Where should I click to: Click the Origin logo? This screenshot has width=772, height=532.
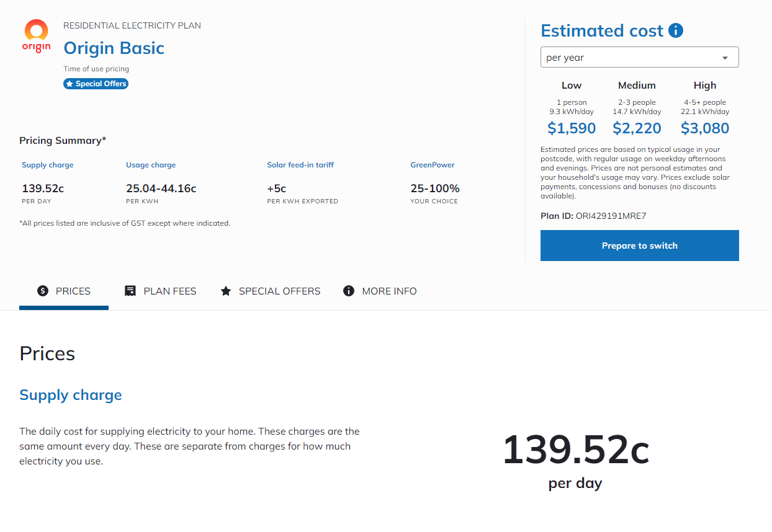pyautogui.click(x=36, y=36)
